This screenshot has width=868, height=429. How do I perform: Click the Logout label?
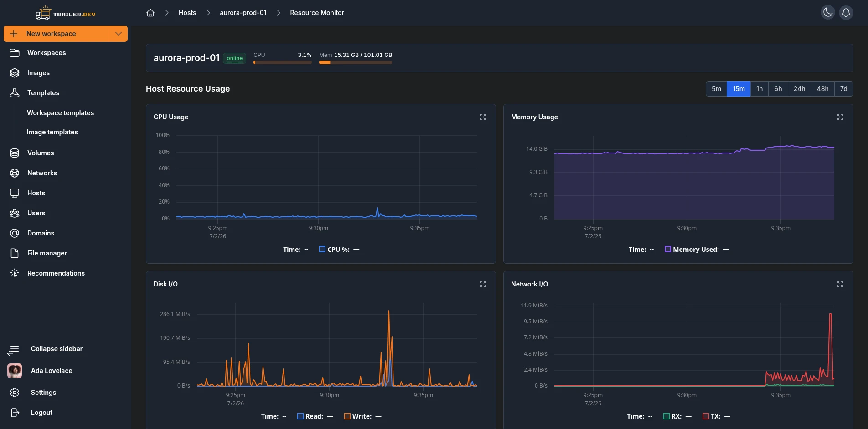[41, 413]
